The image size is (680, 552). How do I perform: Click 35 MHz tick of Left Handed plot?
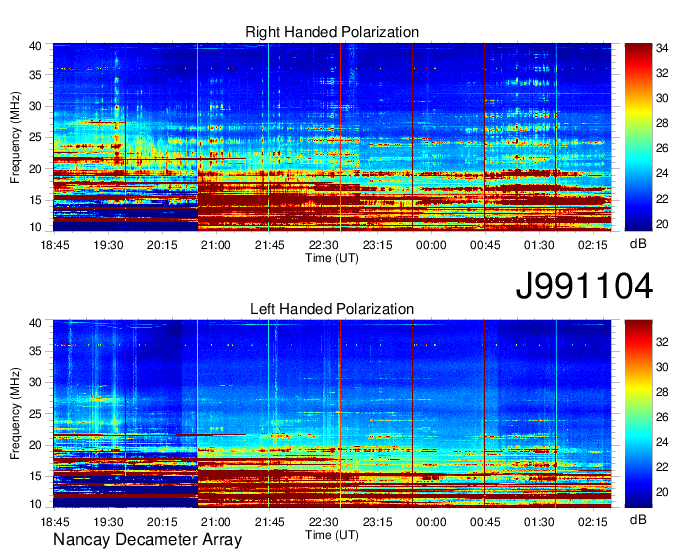[x=35, y=351]
